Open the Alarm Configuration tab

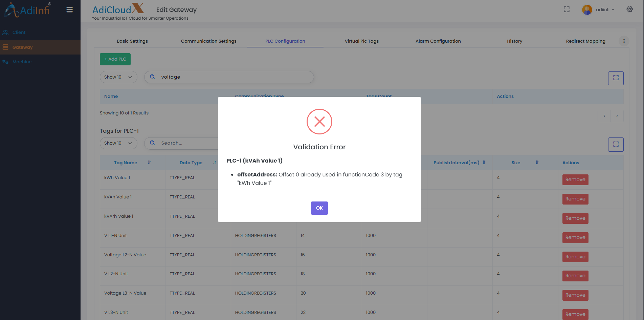pyautogui.click(x=438, y=41)
